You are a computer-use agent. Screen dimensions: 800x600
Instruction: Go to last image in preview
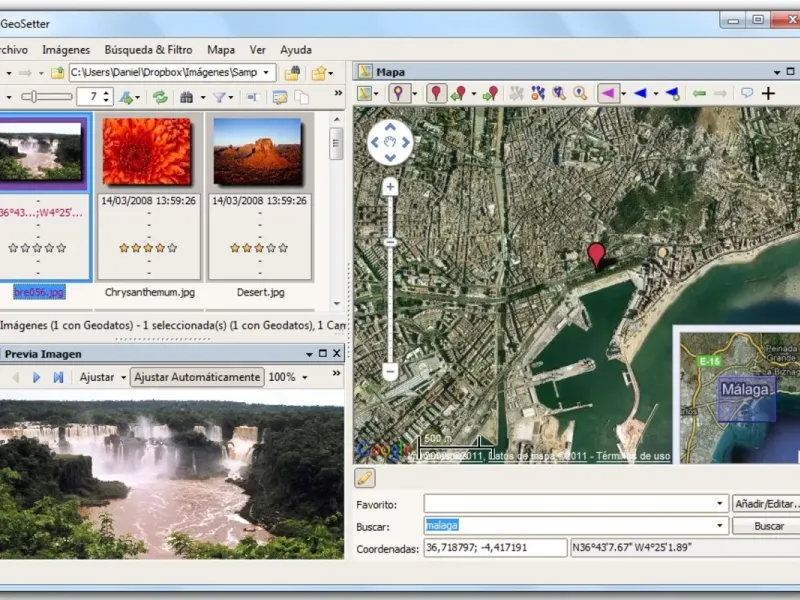(58, 377)
